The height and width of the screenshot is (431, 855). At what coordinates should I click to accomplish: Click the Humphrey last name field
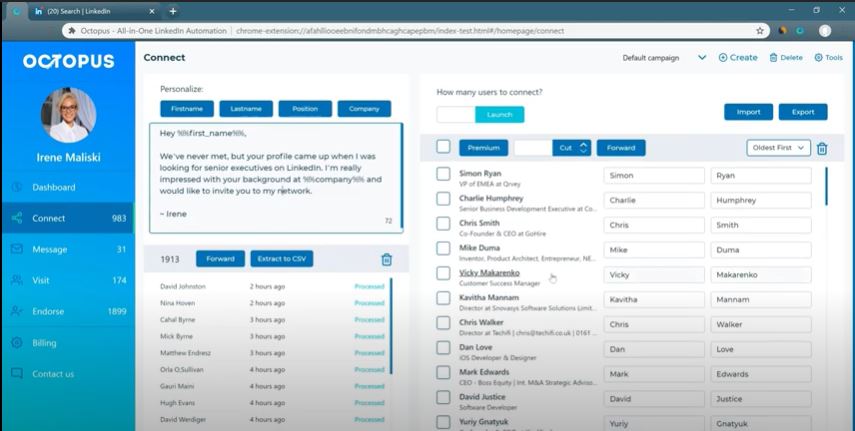(761, 200)
